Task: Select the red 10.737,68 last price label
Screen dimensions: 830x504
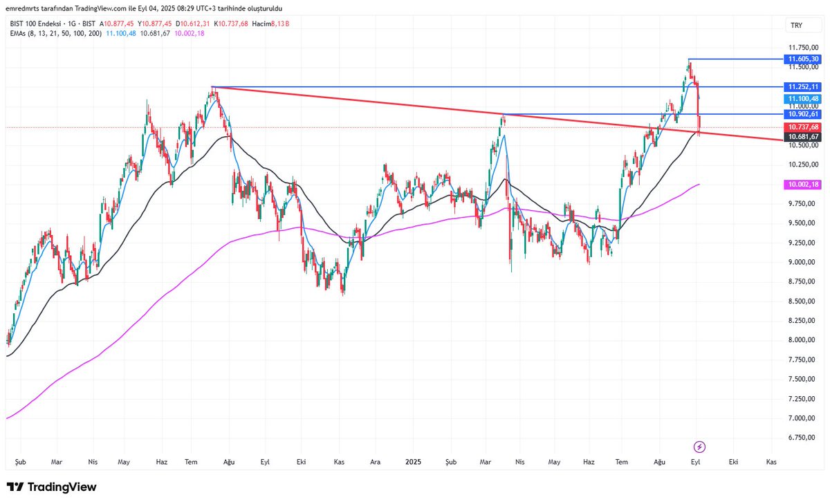Action: tap(802, 127)
